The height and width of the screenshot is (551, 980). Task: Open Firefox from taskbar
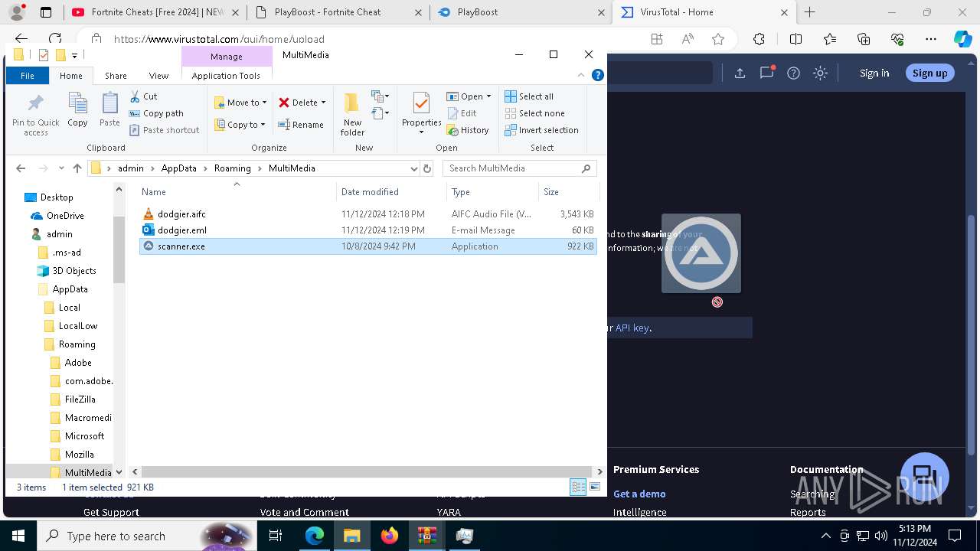click(390, 536)
